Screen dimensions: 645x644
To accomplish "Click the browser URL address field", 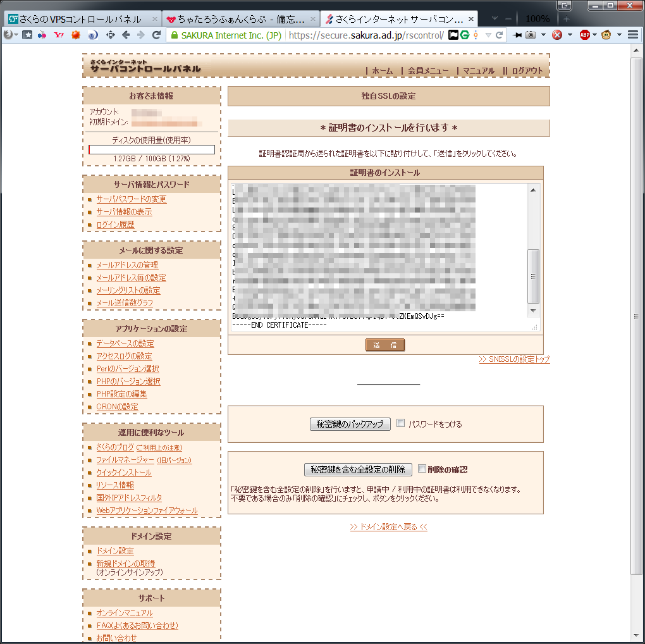I will (x=365, y=35).
